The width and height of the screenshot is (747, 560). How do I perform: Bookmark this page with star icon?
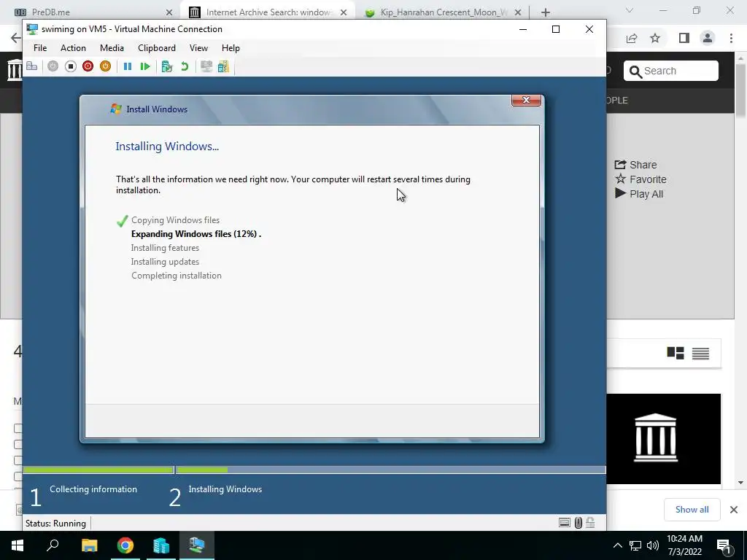pyautogui.click(x=655, y=38)
